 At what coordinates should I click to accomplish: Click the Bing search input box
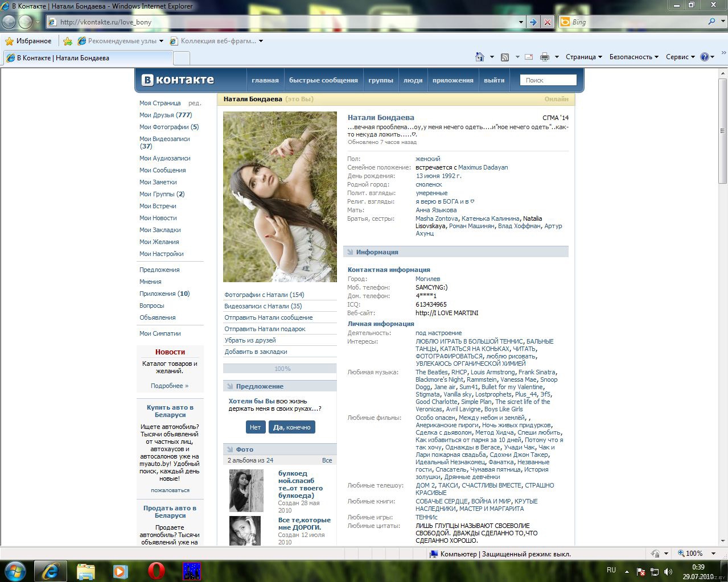pyautogui.click(x=639, y=22)
